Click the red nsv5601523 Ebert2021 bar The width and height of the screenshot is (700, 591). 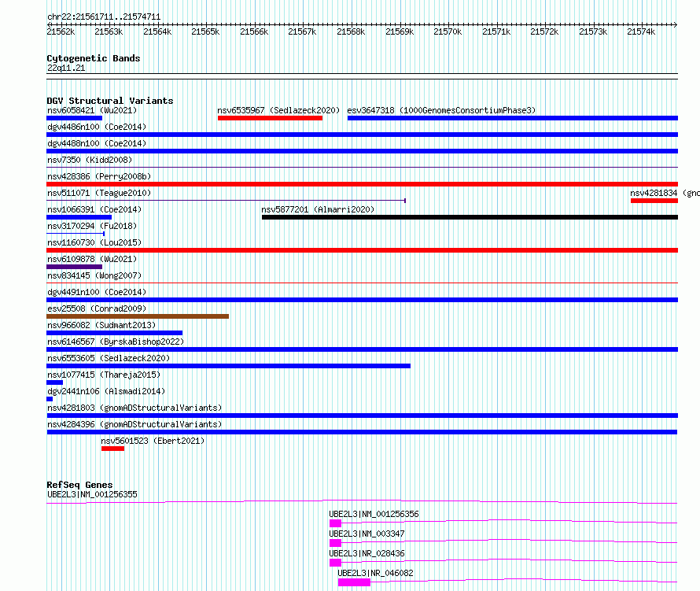pyautogui.click(x=112, y=449)
